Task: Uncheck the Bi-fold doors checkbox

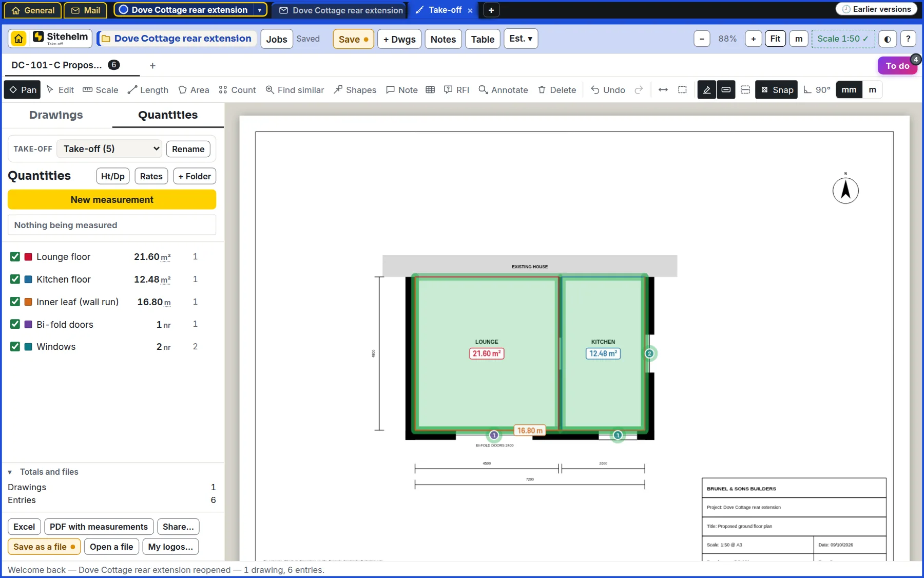Action: pyautogui.click(x=15, y=324)
